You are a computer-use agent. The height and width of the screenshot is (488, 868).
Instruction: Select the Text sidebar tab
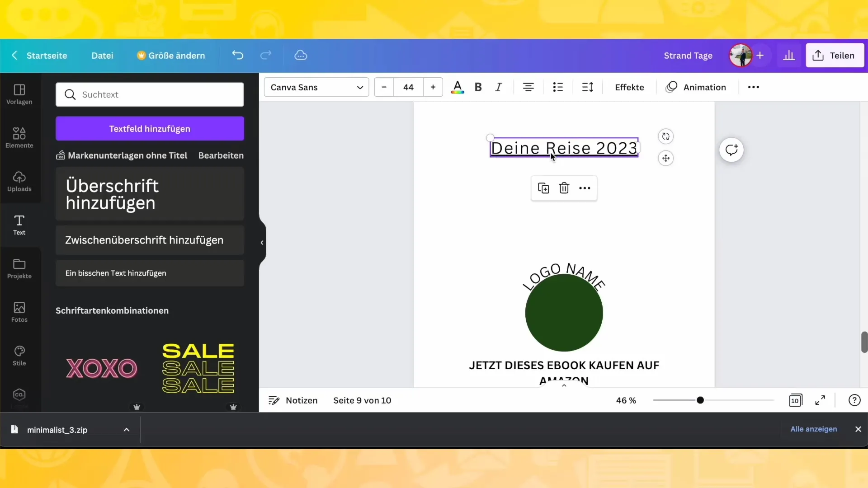coord(19,225)
